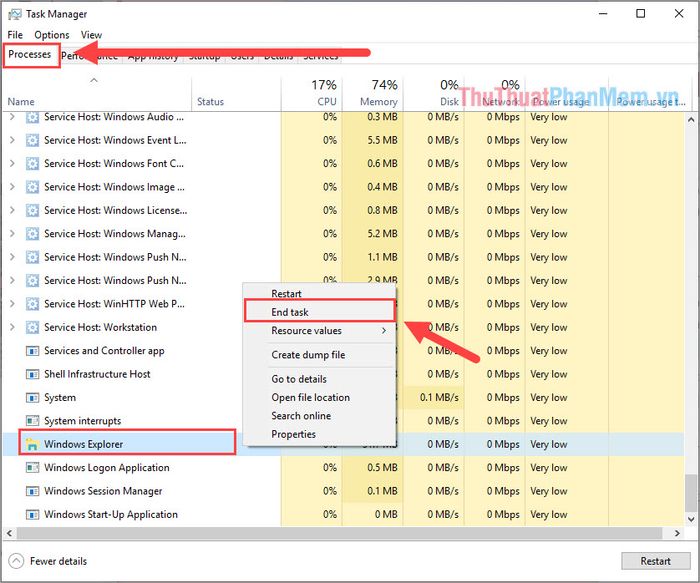
Task: Click the Windows Logon Application icon
Action: (x=32, y=468)
